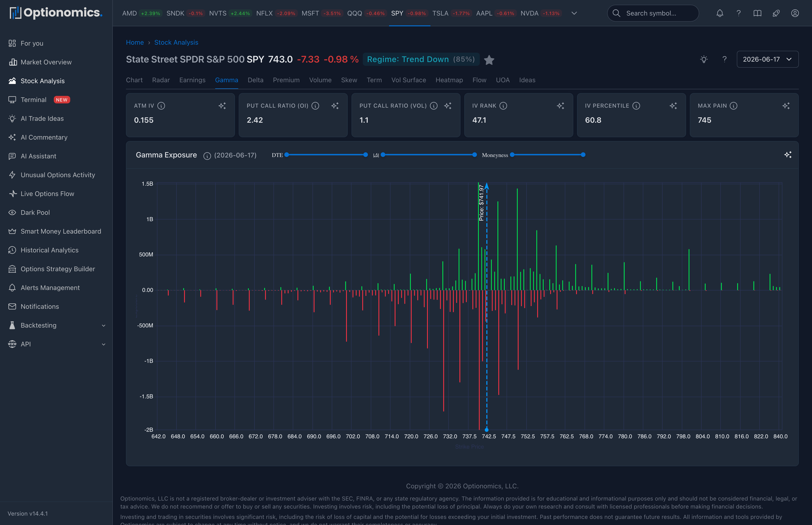Viewport: 812px width, 525px height.
Task: Switch to the Vol Surface tab
Action: (409, 80)
